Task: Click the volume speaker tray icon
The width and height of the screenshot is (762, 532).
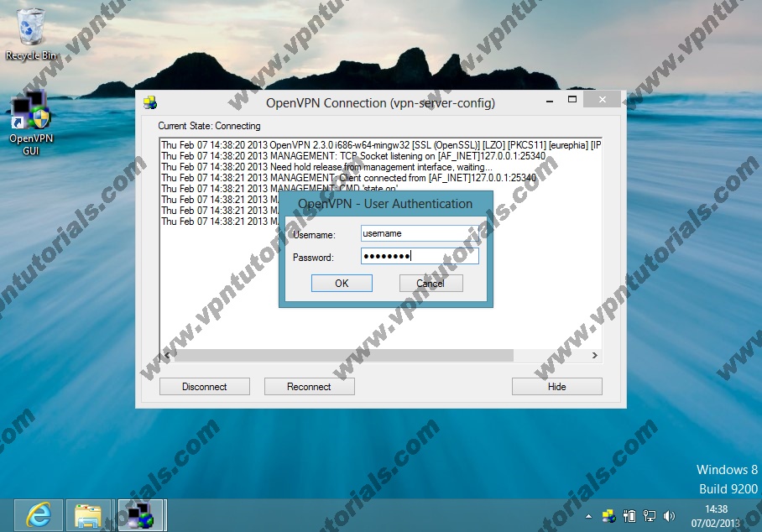Action: coord(669,516)
